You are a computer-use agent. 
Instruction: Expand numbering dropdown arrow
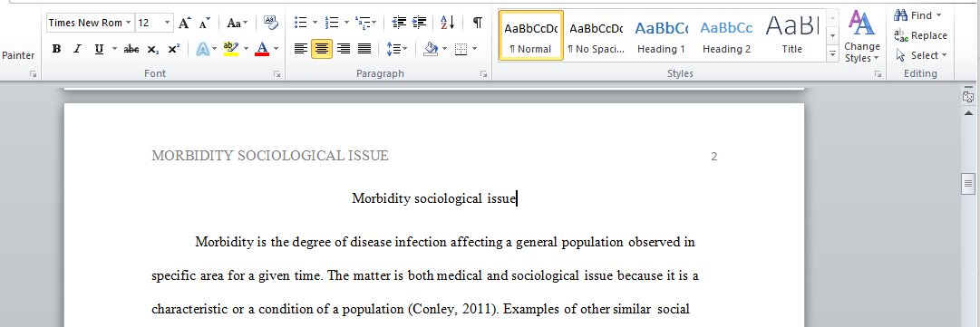[346, 23]
